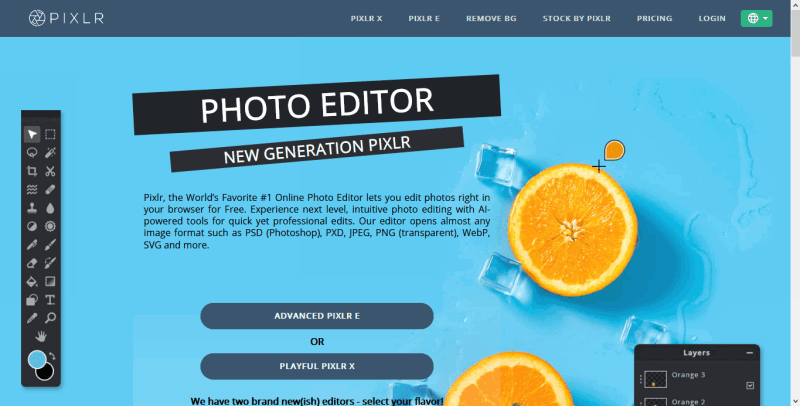This screenshot has height=406, width=800.
Task: Click the Orange 2 layer name
Action: click(688, 402)
